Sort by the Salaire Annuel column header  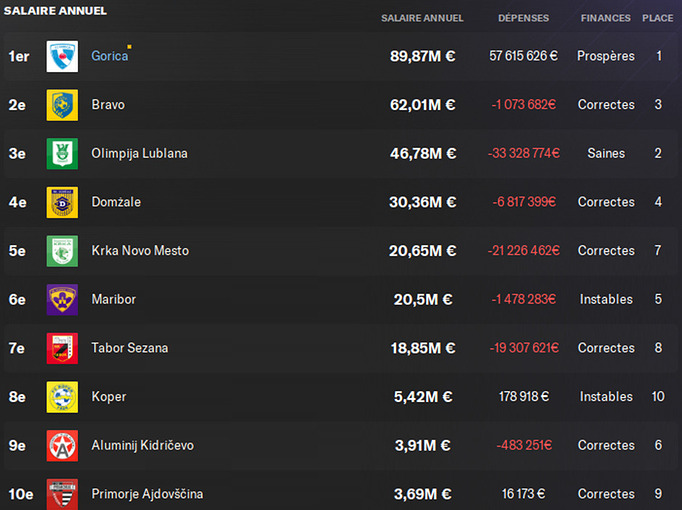point(422,18)
